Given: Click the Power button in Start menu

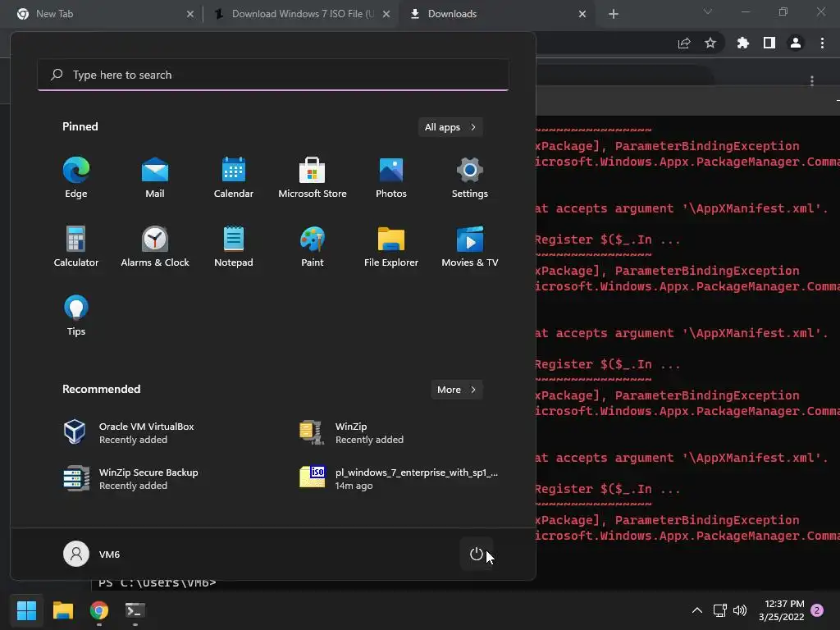Looking at the screenshot, I should [477, 554].
